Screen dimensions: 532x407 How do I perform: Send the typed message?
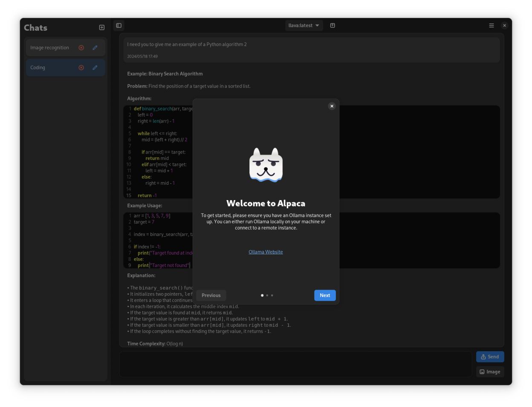click(x=490, y=357)
